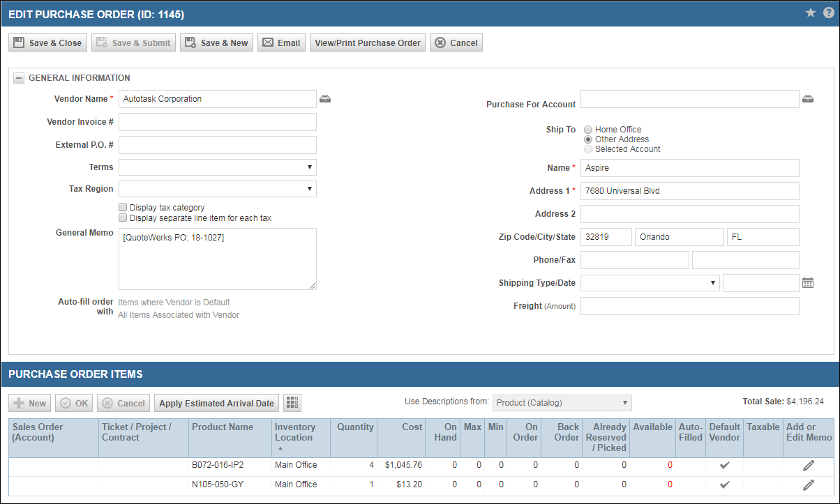The width and height of the screenshot is (840, 504).
Task: Open the Purchase For Account selector icon
Action: point(808,99)
